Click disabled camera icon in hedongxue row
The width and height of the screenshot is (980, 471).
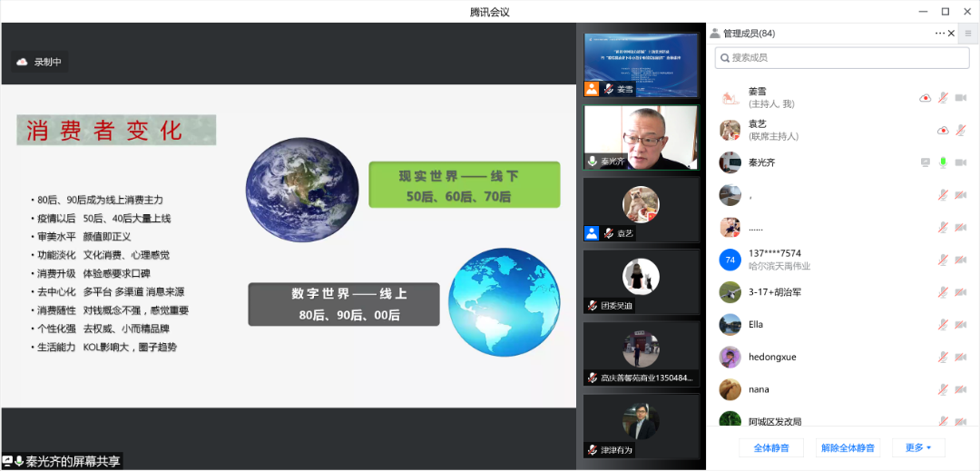tap(961, 357)
